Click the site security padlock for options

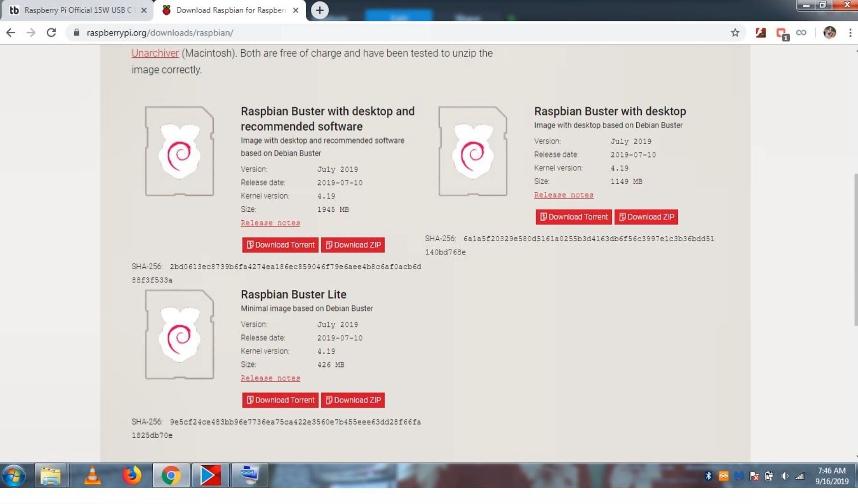click(76, 33)
